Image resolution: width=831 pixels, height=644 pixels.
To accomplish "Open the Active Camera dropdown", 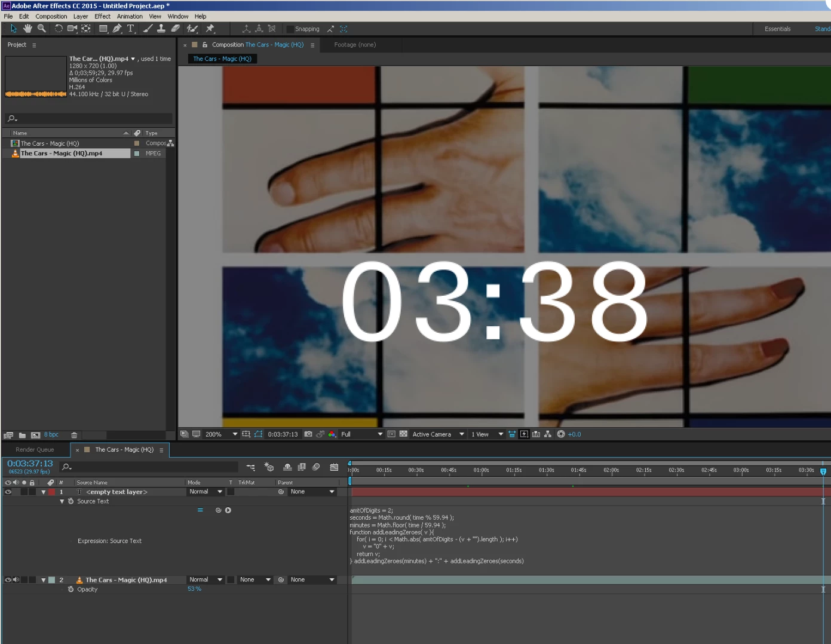I will [439, 434].
